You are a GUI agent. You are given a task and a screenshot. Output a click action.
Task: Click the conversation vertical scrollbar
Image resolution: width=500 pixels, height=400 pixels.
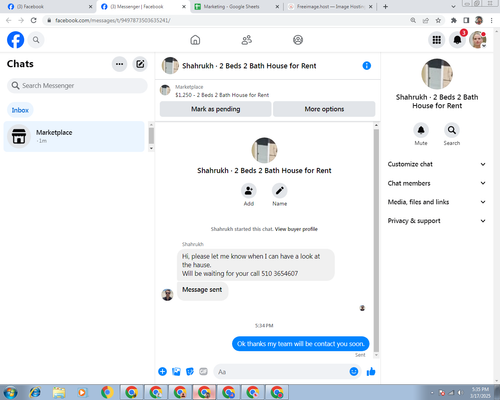tap(376, 240)
